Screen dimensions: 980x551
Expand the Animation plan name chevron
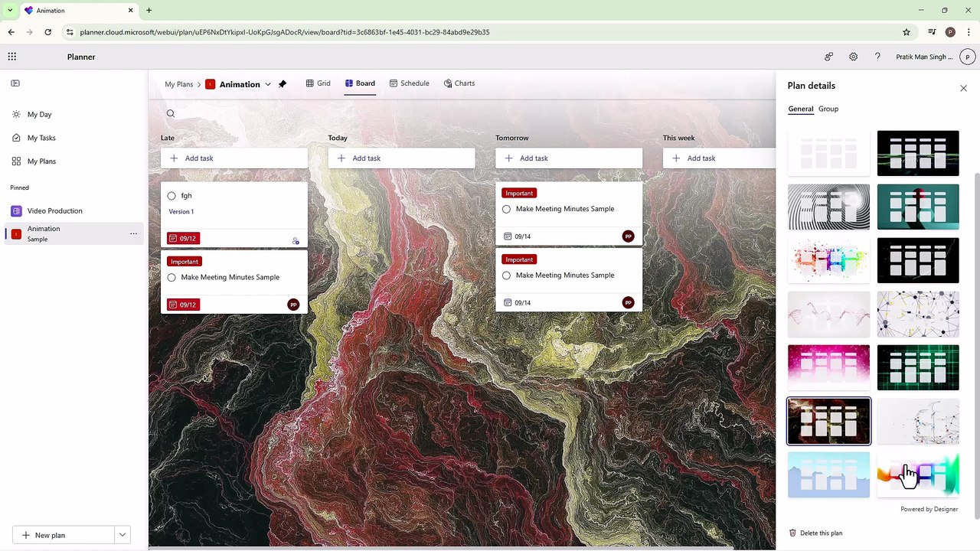coord(268,84)
